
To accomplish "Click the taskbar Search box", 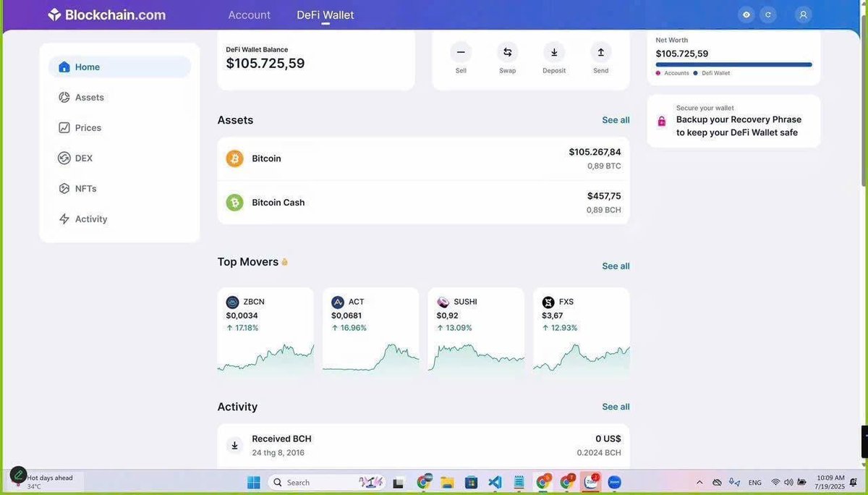I will click(326, 482).
